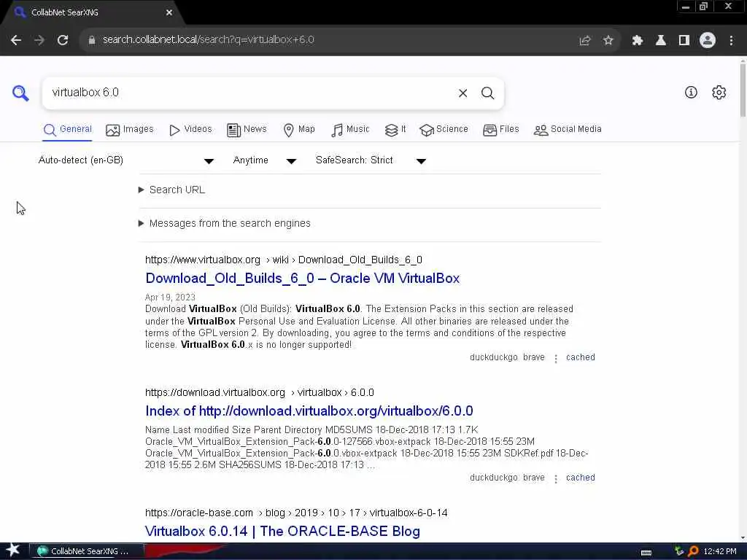Share this page icon in address bar
This screenshot has width=747, height=560.
click(x=585, y=41)
